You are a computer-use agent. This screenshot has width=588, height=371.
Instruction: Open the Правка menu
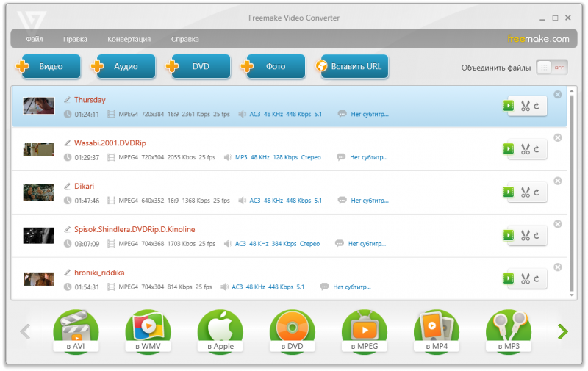pyautogui.click(x=75, y=39)
